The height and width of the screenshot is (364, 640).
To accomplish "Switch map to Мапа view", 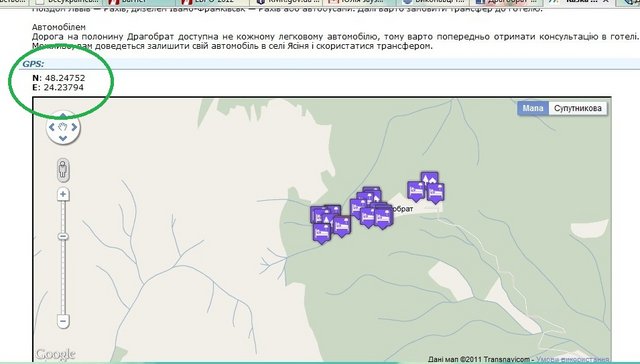I will [533, 108].
